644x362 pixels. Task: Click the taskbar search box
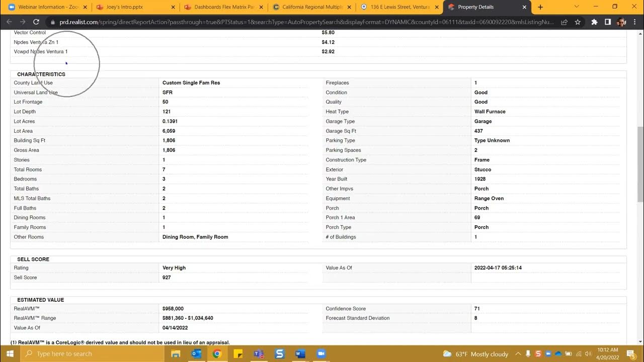[x=93, y=353]
